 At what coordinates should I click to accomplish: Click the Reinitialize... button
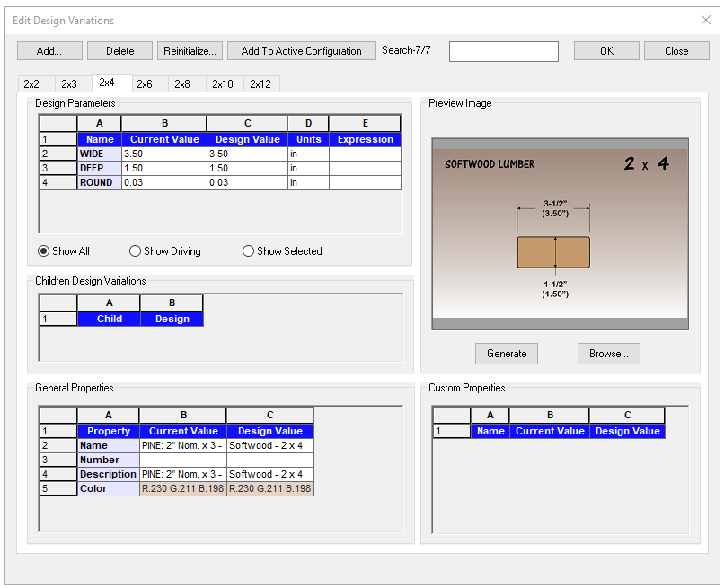pos(190,51)
